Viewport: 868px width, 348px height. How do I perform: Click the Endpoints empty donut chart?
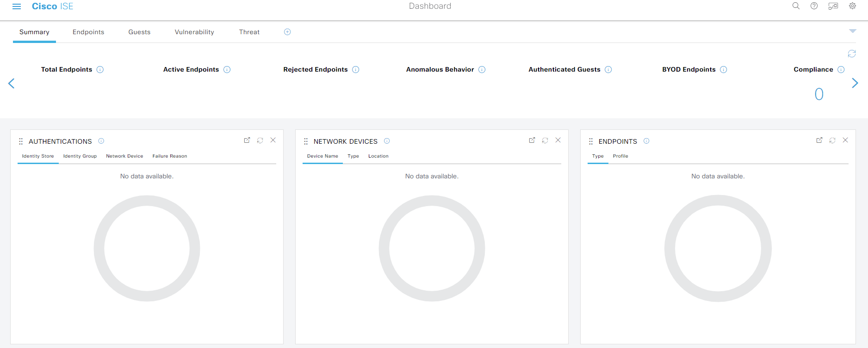pyautogui.click(x=718, y=248)
